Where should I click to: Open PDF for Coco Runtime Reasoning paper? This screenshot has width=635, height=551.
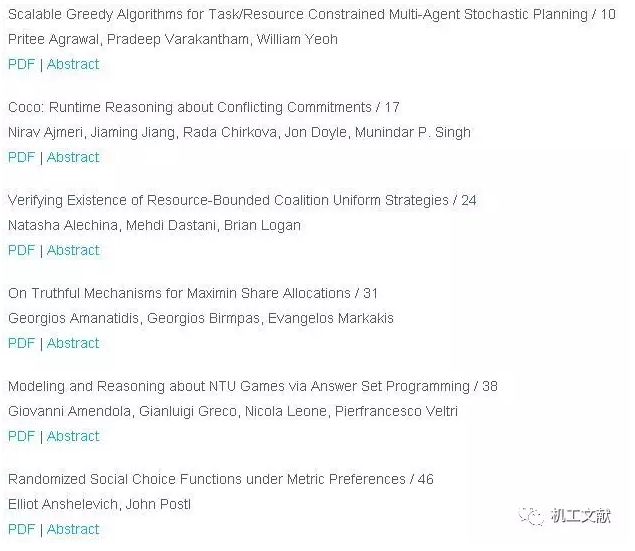(x=21, y=157)
